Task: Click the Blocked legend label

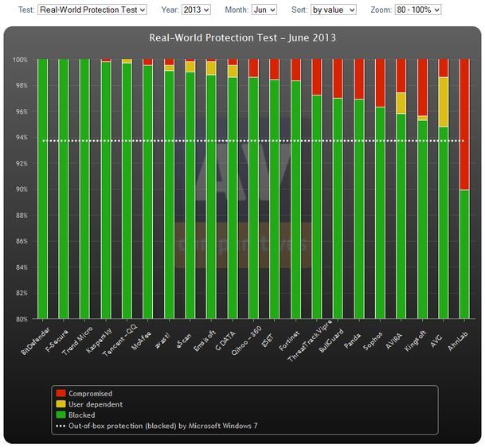Action: click(82, 415)
